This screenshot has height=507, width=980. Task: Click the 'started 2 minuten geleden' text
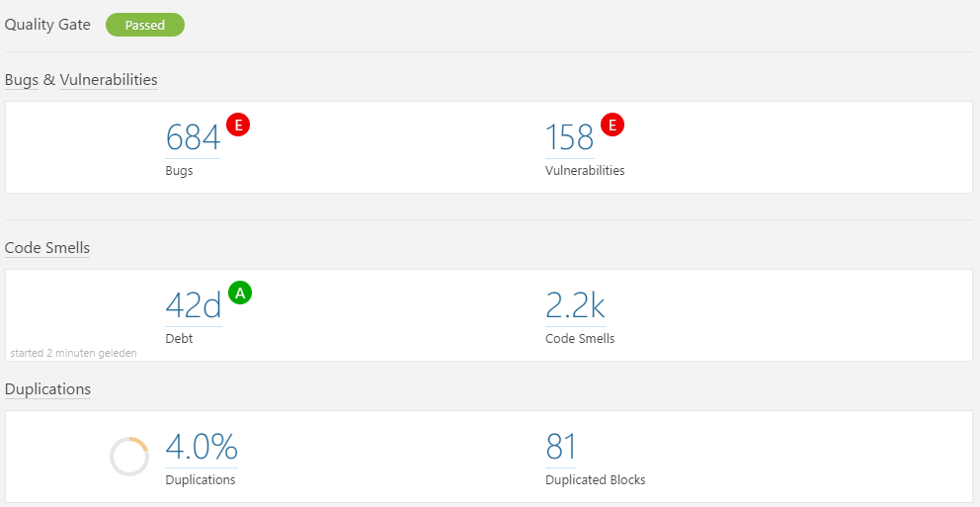73,352
